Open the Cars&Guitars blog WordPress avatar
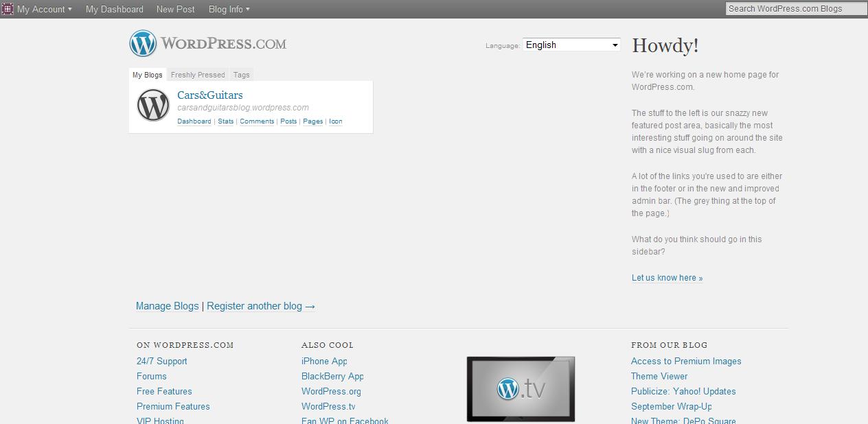Viewport: 868px width, 424px height. coord(153,106)
